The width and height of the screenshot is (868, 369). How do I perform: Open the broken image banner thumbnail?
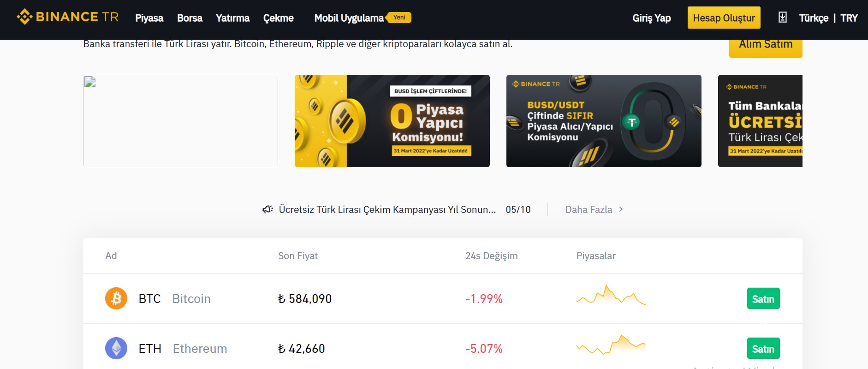point(180,121)
